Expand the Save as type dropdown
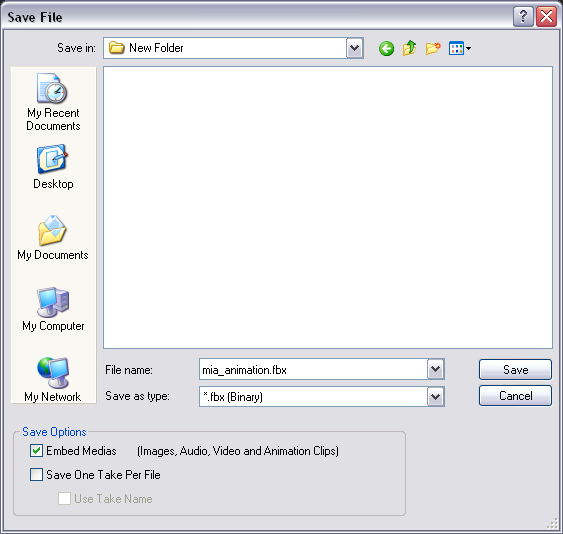 click(436, 396)
